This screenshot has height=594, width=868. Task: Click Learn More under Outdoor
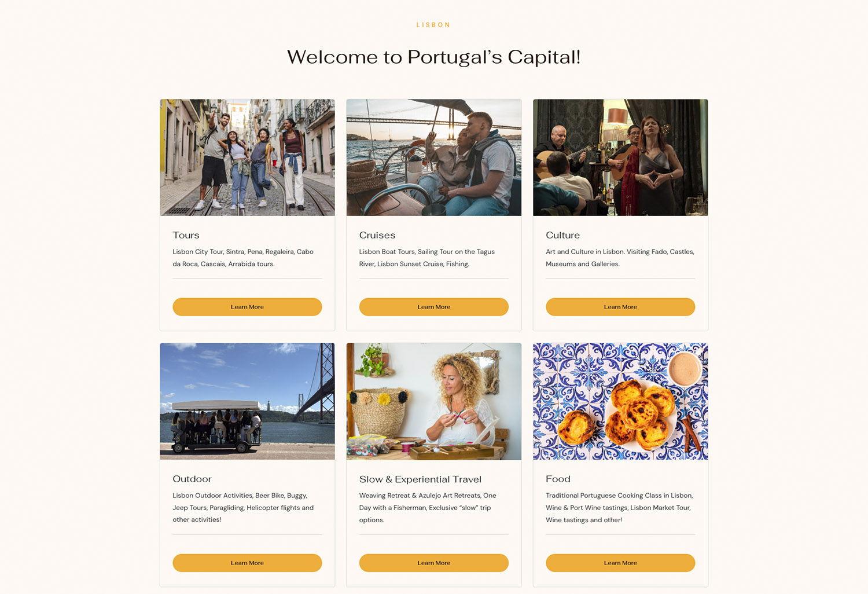[x=247, y=563]
